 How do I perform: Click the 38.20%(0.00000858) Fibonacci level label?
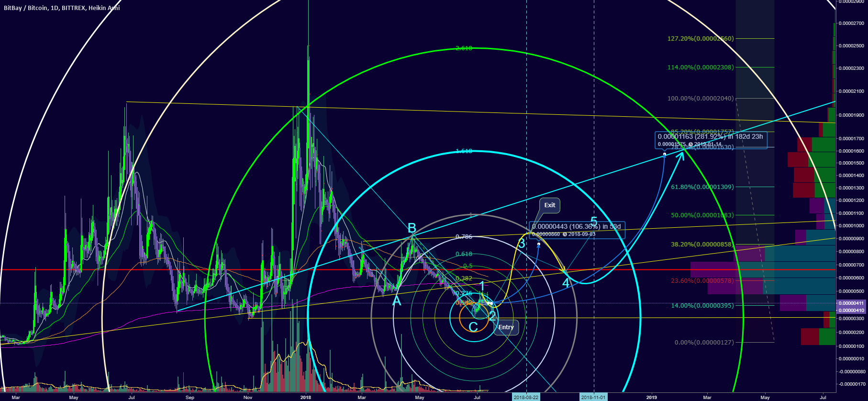pyautogui.click(x=702, y=244)
